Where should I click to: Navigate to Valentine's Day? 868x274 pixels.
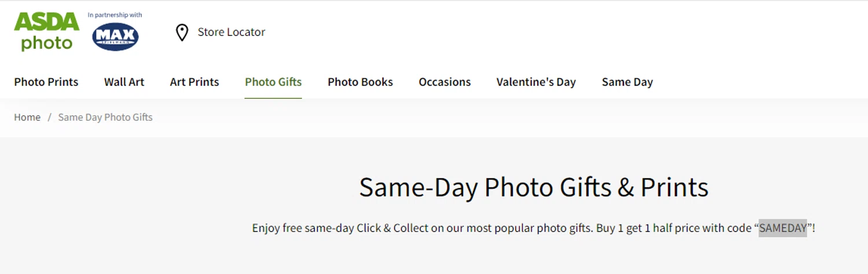click(x=536, y=82)
